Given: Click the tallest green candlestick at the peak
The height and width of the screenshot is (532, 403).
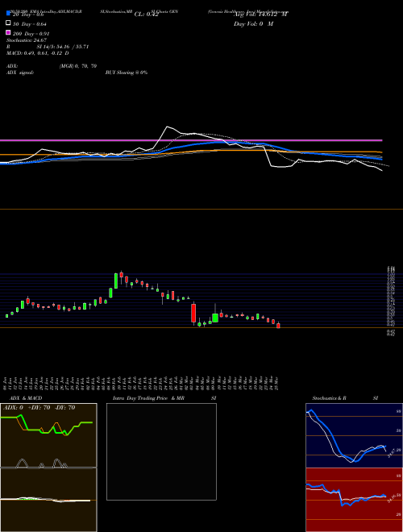Looking at the screenshot, I should click(x=116, y=281).
